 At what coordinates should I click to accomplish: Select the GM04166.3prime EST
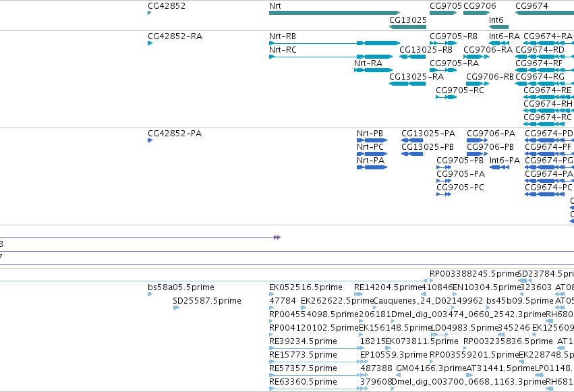[398, 376]
